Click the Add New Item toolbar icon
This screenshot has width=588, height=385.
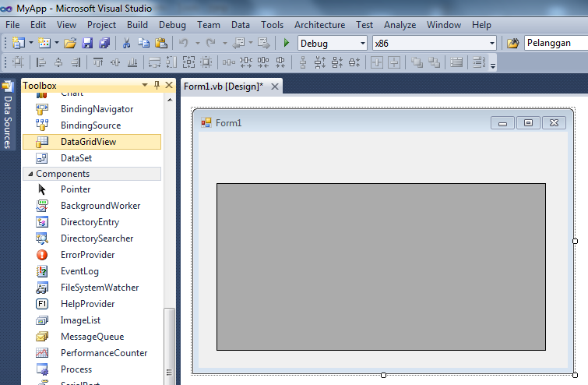tap(44, 43)
